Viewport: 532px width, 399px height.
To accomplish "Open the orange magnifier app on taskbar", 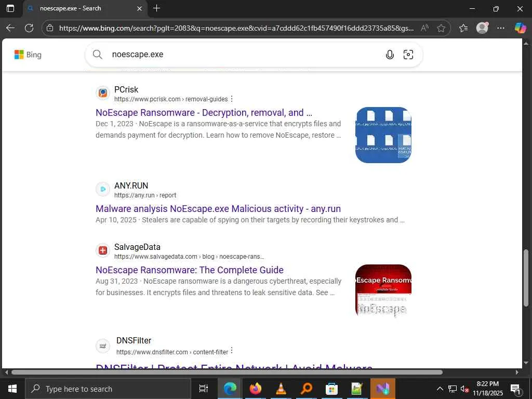I will (x=307, y=389).
